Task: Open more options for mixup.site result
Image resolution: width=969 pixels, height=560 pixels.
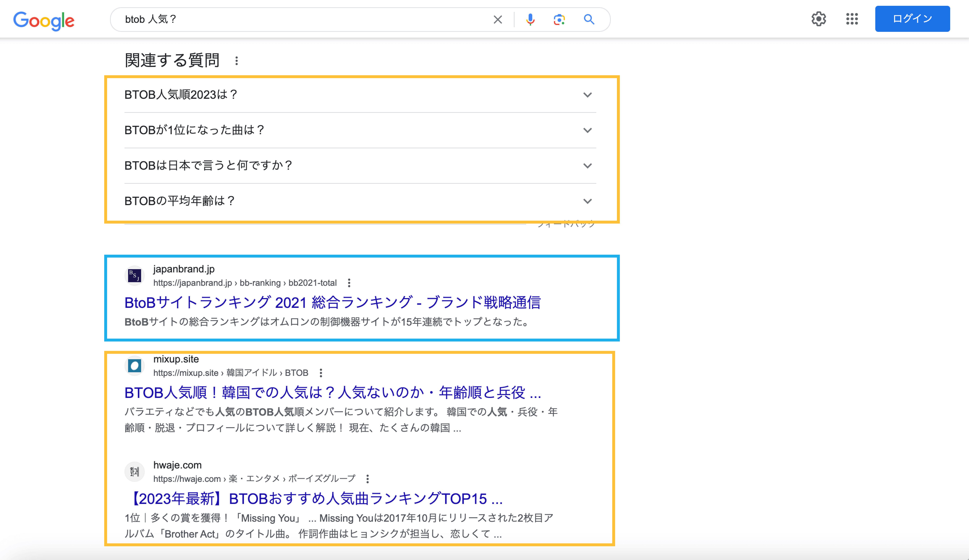Action: [x=321, y=373]
